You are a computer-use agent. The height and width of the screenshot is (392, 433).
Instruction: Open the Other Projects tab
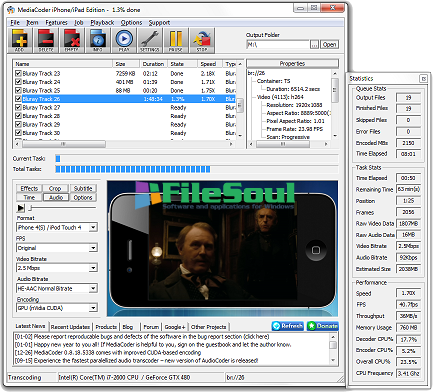point(209,327)
